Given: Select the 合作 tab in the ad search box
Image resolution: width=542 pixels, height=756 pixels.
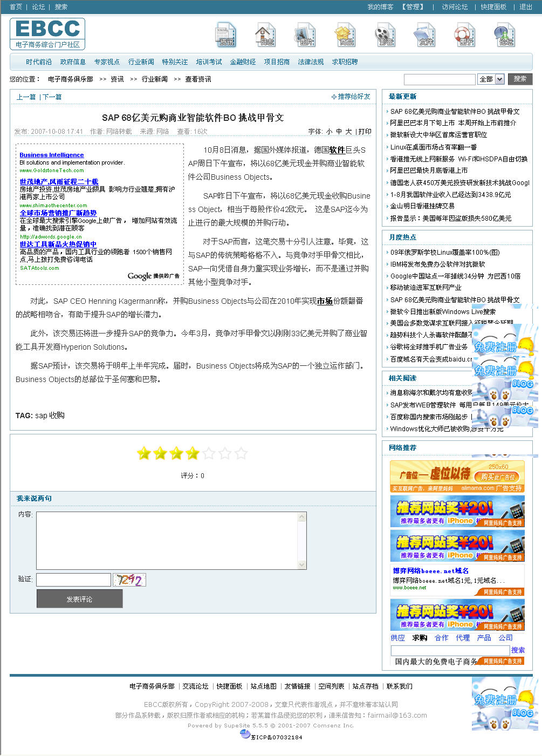Looking at the screenshot, I should 441,638.
